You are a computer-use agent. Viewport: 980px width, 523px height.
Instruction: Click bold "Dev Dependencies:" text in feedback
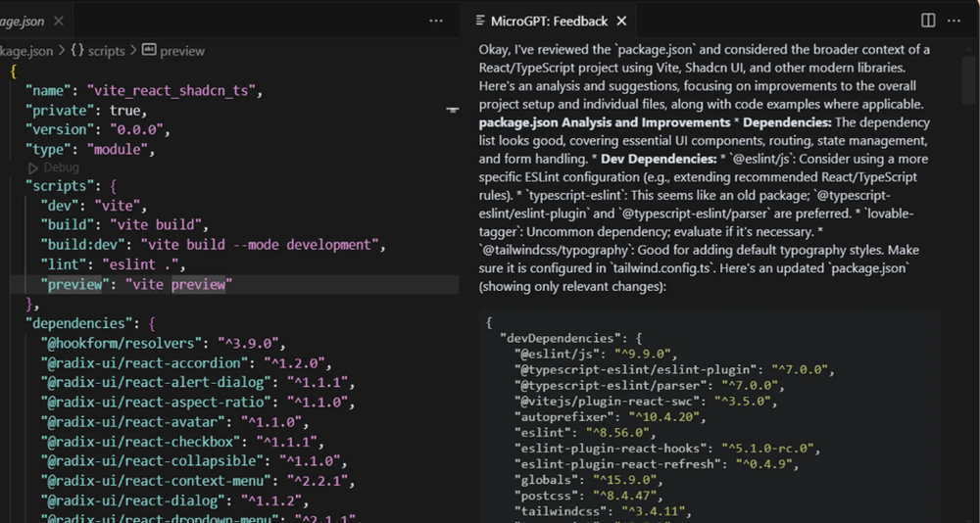click(659, 159)
